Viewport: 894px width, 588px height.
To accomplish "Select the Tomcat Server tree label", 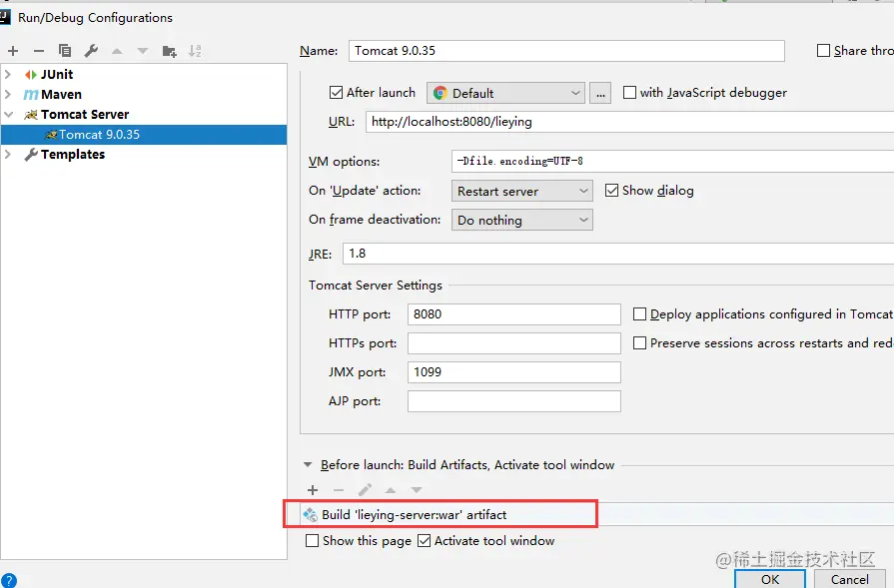I will point(85,115).
